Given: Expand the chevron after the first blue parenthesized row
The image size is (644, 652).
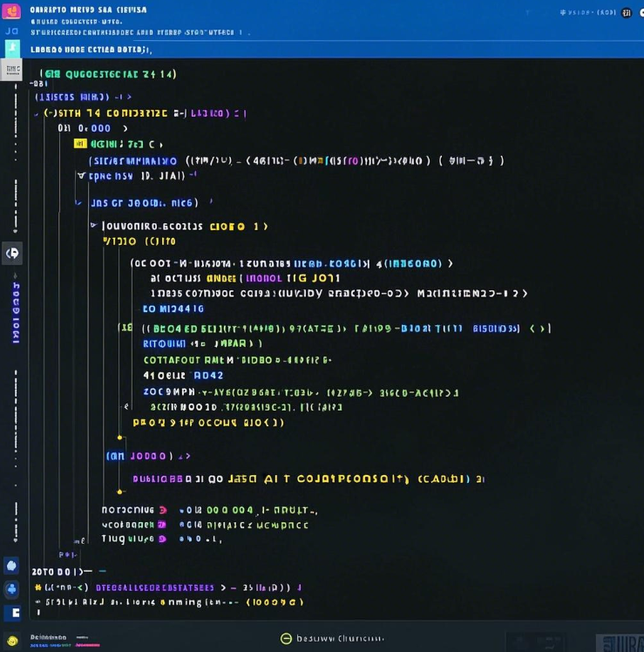Looking at the screenshot, I should (x=129, y=97).
